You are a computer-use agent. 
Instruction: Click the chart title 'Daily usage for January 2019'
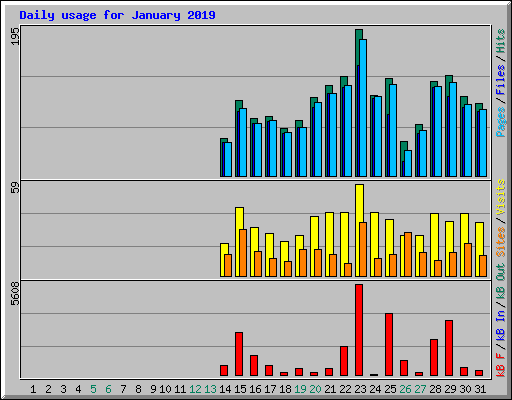point(117,15)
